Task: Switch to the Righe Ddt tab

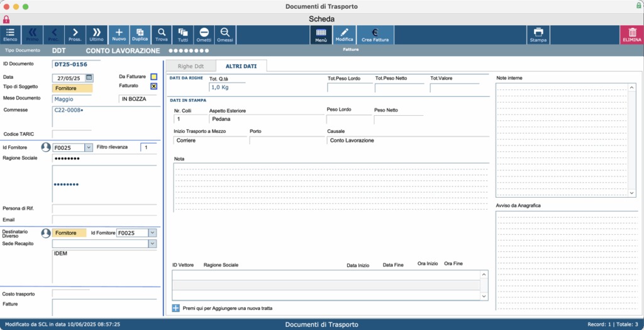Action: pos(190,66)
